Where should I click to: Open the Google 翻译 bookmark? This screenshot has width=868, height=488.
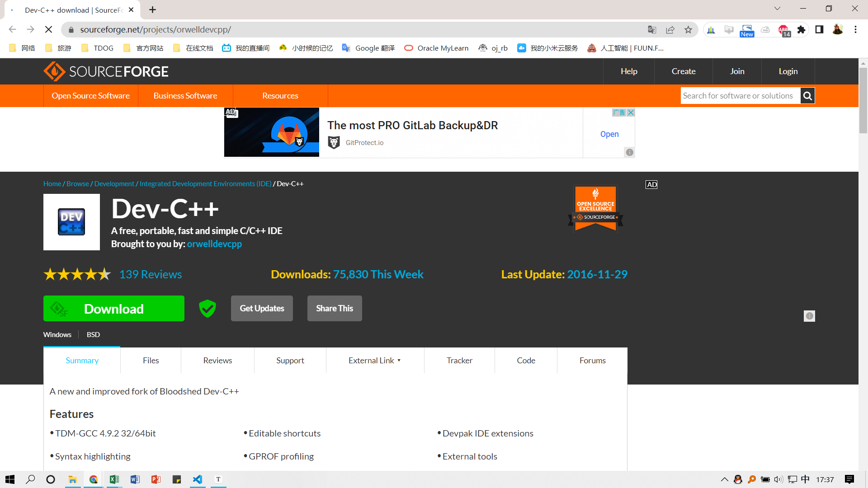tap(368, 48)
